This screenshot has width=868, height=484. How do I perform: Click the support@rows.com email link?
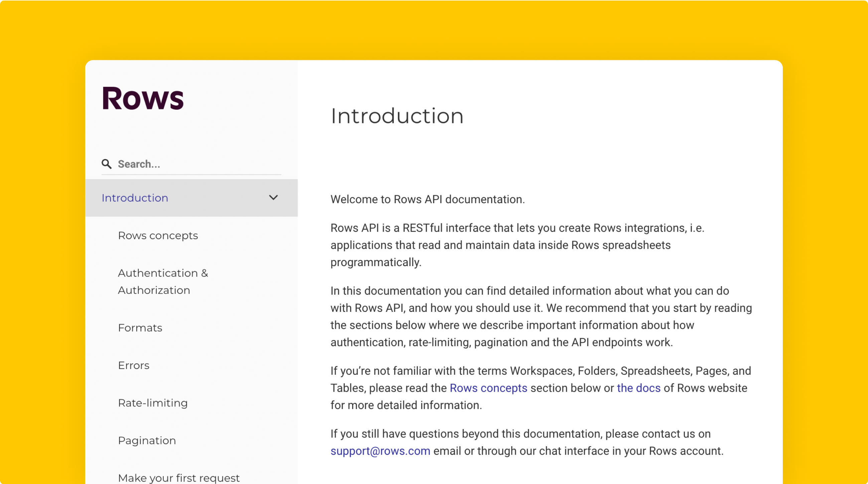[380, 451]
